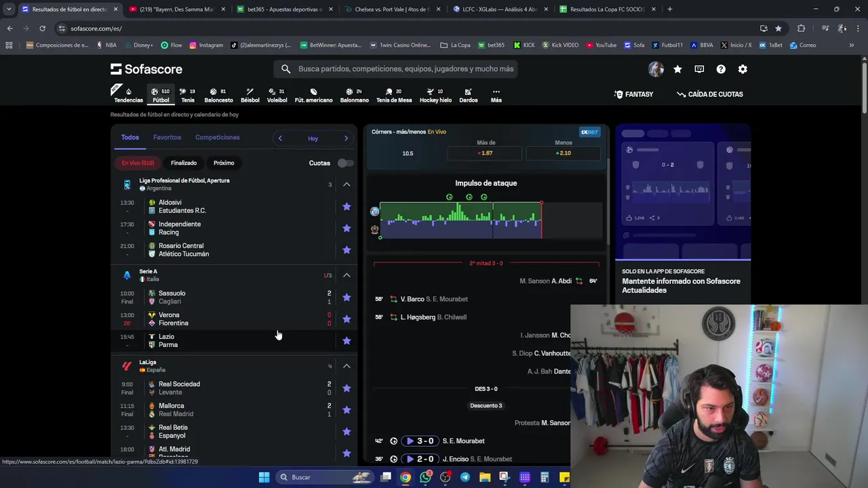Screen dimensions: 868x488
Task: Switch to the Competiciones tab
Action: click(x=217, y=138)
